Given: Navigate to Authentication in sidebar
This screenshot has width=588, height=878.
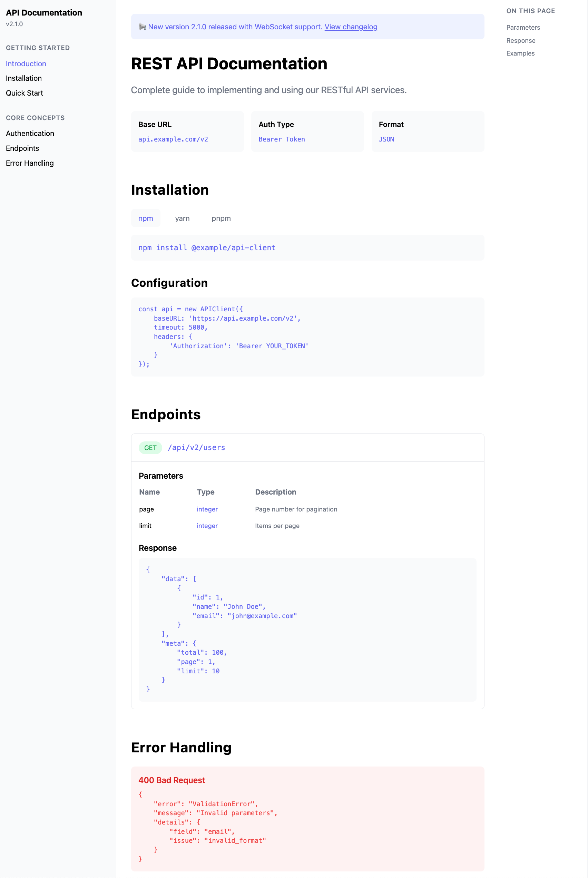Looking at the screenshot, I should 30,133.
